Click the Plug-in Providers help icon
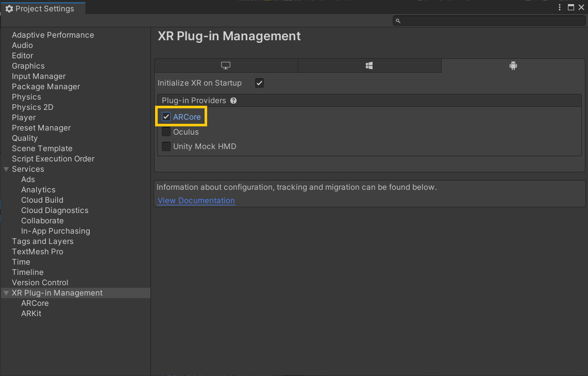 click(233, 101)
